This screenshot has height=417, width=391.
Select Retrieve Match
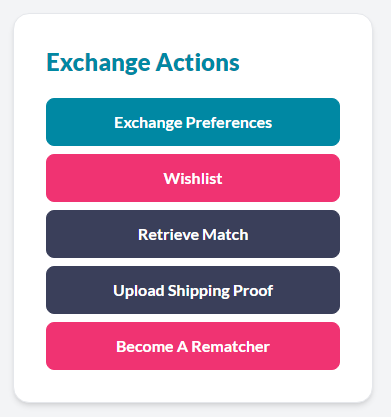click(x=193, y=234)
